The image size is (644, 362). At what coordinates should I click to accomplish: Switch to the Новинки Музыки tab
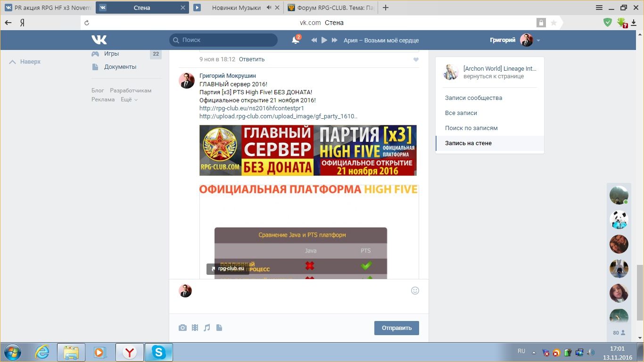click(236, 8)
